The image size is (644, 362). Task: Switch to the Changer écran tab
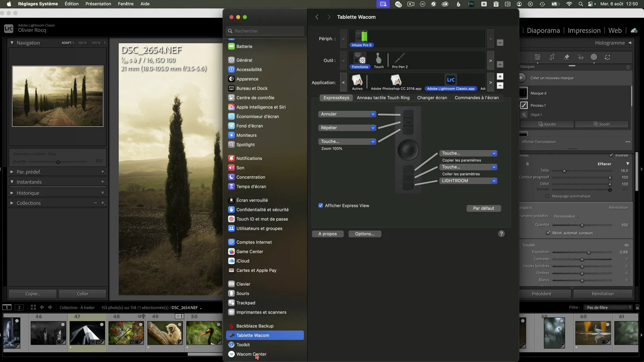coord(432,98)
